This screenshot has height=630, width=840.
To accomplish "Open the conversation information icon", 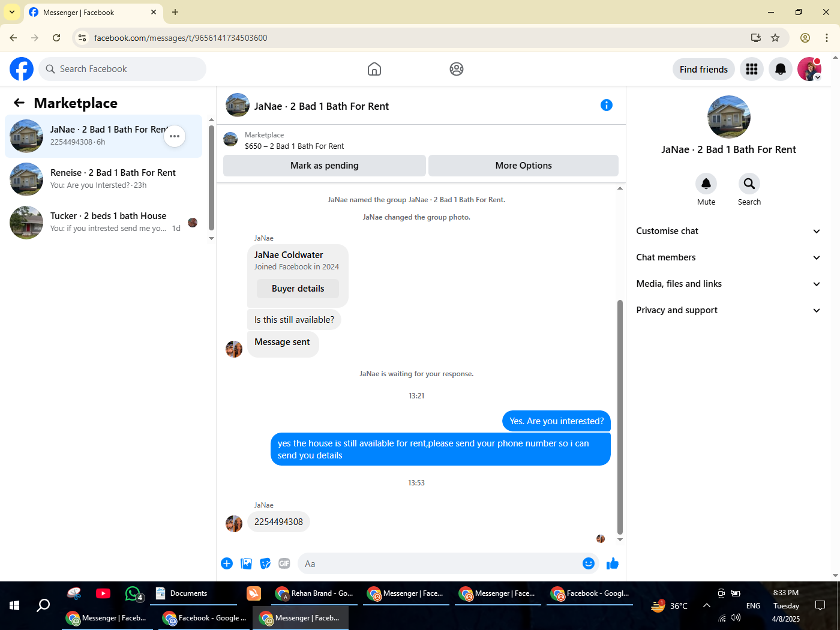I will 607,105.
